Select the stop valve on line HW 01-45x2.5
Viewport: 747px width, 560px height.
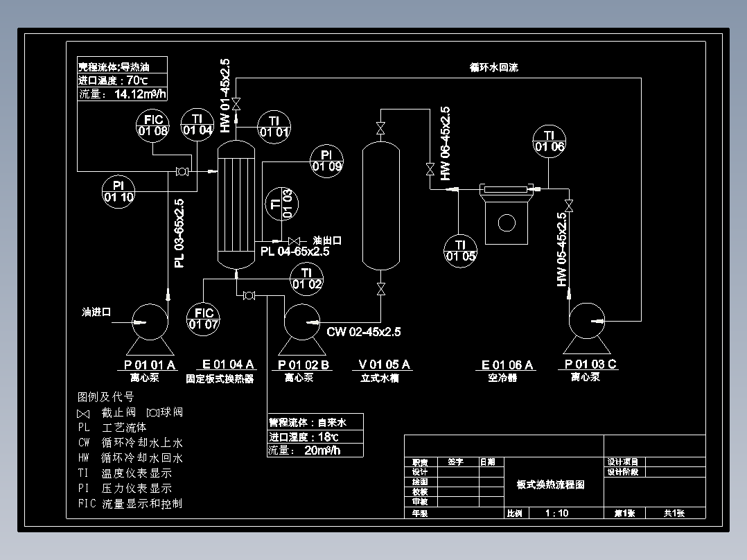pyautogui.click(x=236, y=104)
